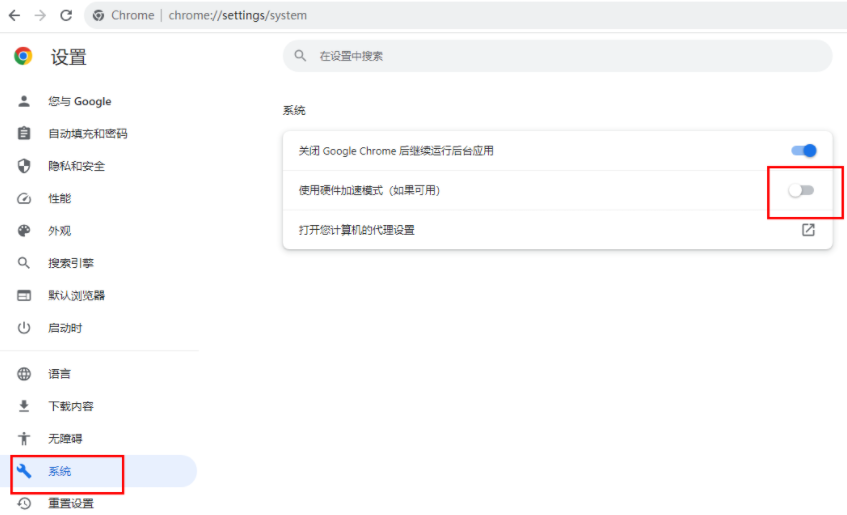Toggle off 关闭 Google Chrome 后继续运行后台应用
This screenshot has height=515, width=847.
[x=804, y=151]
